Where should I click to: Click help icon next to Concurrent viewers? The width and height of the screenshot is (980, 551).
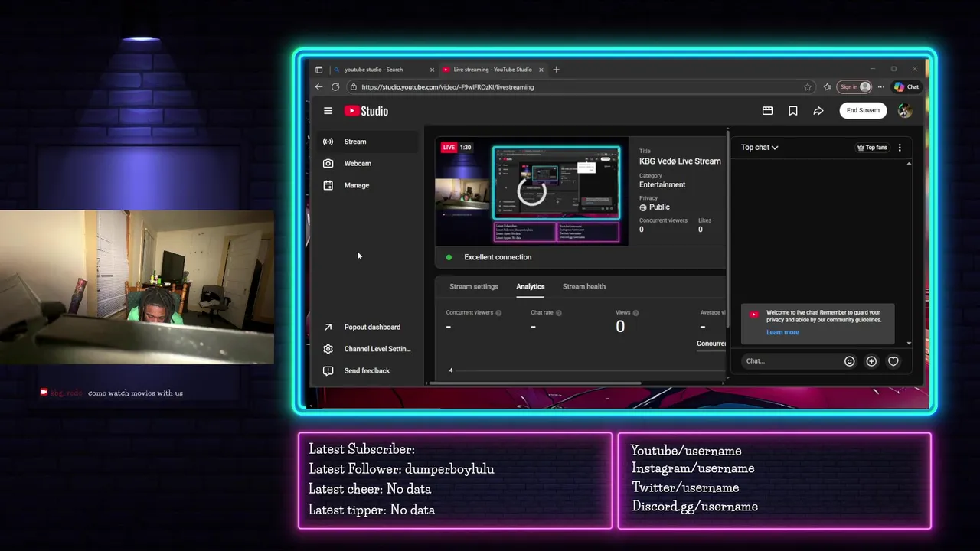click(x=498, y=313)
